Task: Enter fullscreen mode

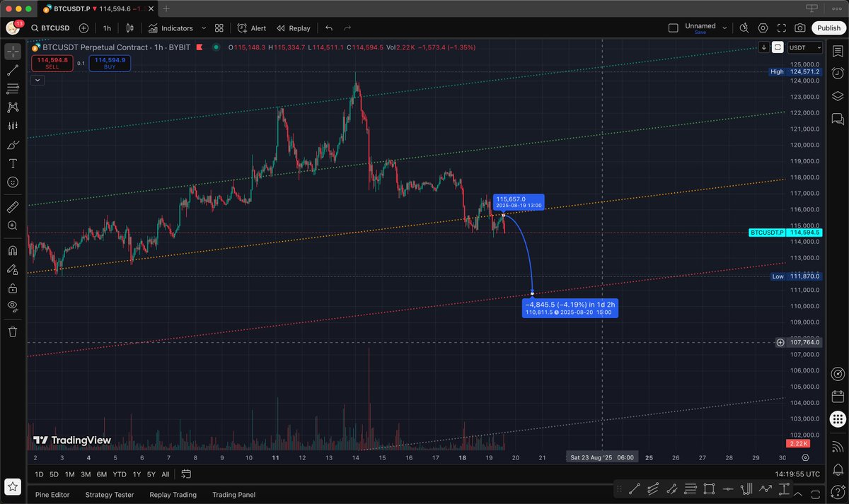Action: [x=782, y=28]
